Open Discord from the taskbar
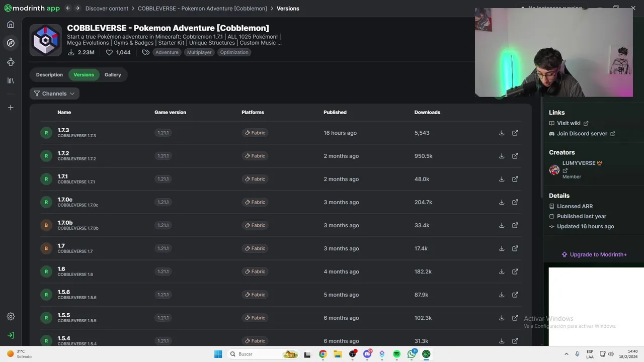Screen dimensions: 644x362 (368, 354)
